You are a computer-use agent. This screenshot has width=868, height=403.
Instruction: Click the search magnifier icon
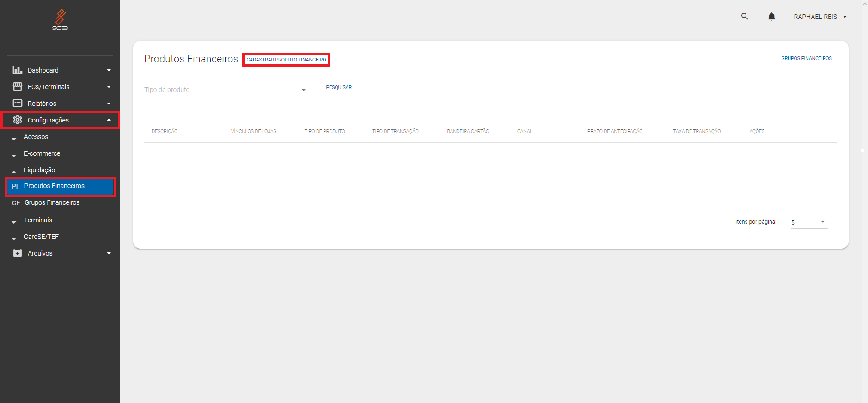[744, 17]
